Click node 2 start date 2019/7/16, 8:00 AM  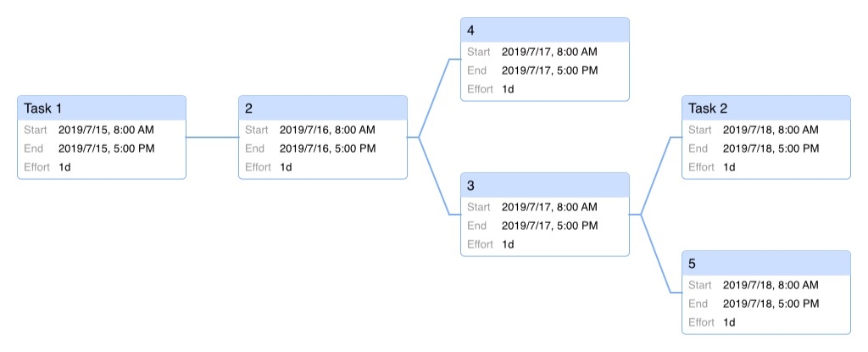[x=327, y=131]
